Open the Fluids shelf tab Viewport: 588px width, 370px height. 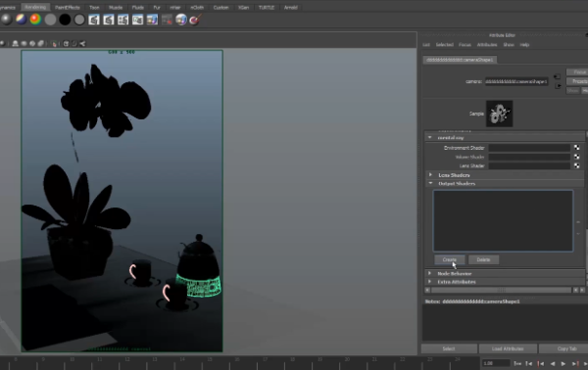pyautogui.click(x=137, y=8)
